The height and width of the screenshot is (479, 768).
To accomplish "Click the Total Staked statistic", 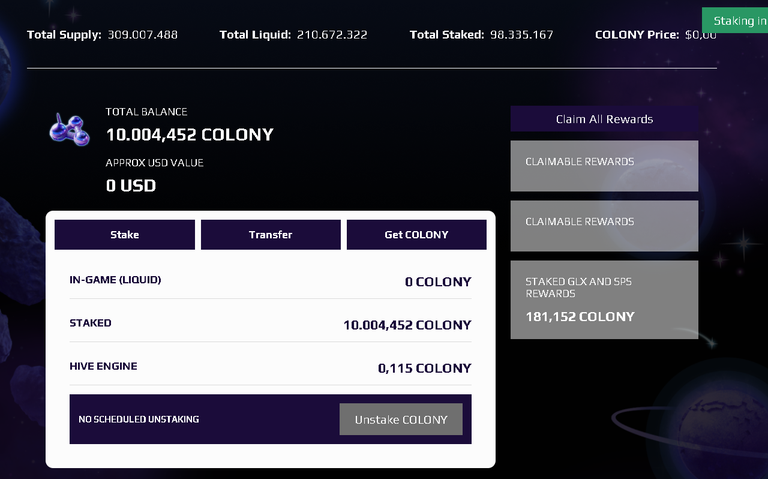I will click(x=481, y=35).
